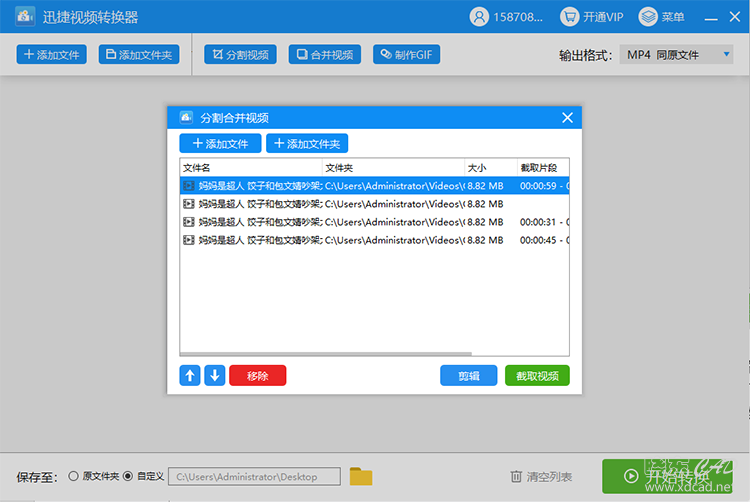Expand the 输出格式 MP4 dropdown
Screen dimensions: 750x502
pyautogui.click(x=676, y=55)
